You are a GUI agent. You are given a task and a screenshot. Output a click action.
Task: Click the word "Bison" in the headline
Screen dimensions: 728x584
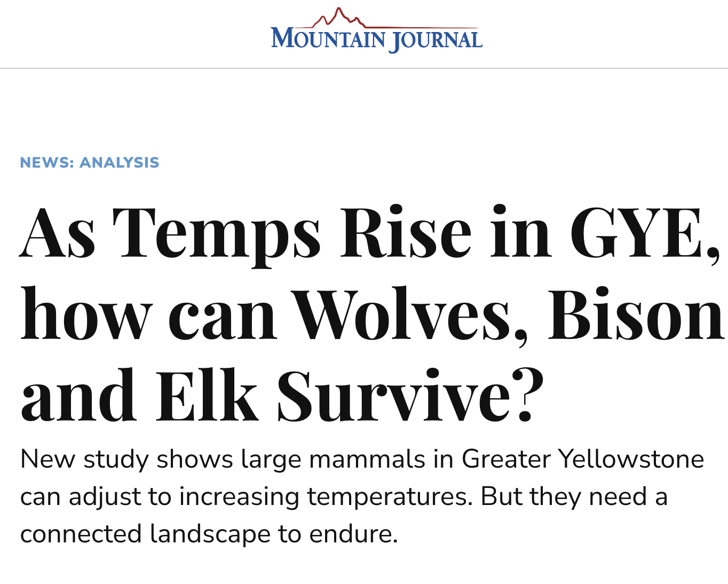coord(636,314)
